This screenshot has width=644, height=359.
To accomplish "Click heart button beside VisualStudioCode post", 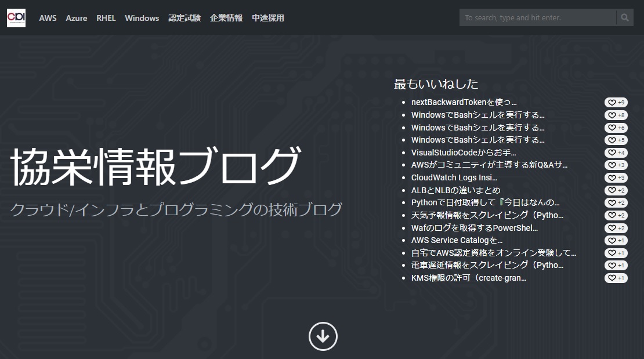I will point(616,153).
